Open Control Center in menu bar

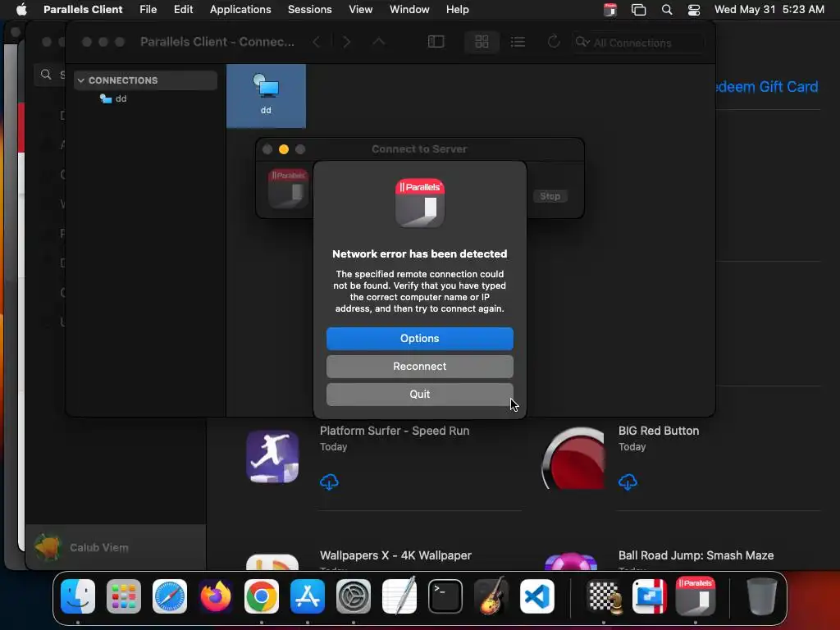point(694,10)
